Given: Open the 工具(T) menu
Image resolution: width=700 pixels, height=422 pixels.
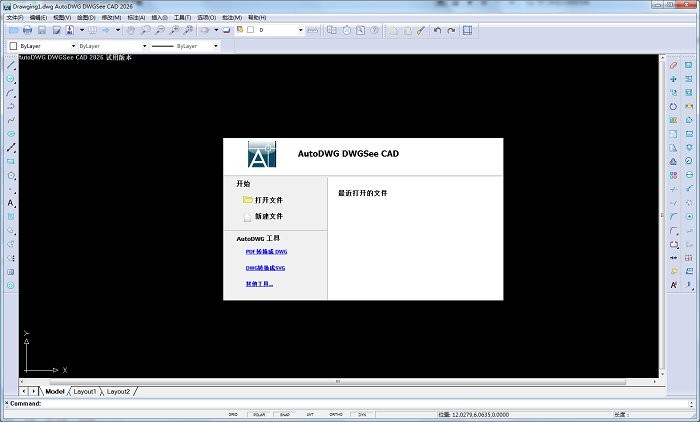Looking at the screenshot, I should pyautogui.click(x=182, y=17).
